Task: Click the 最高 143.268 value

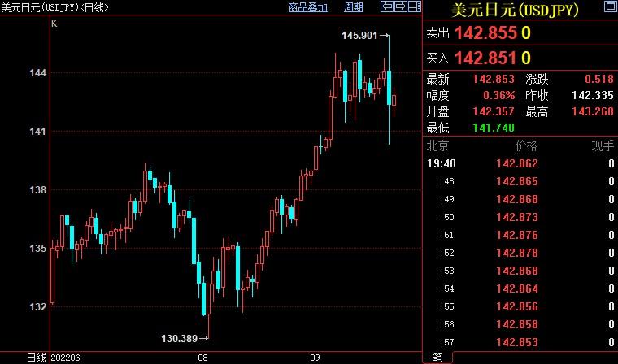Action: pos(592,111)
